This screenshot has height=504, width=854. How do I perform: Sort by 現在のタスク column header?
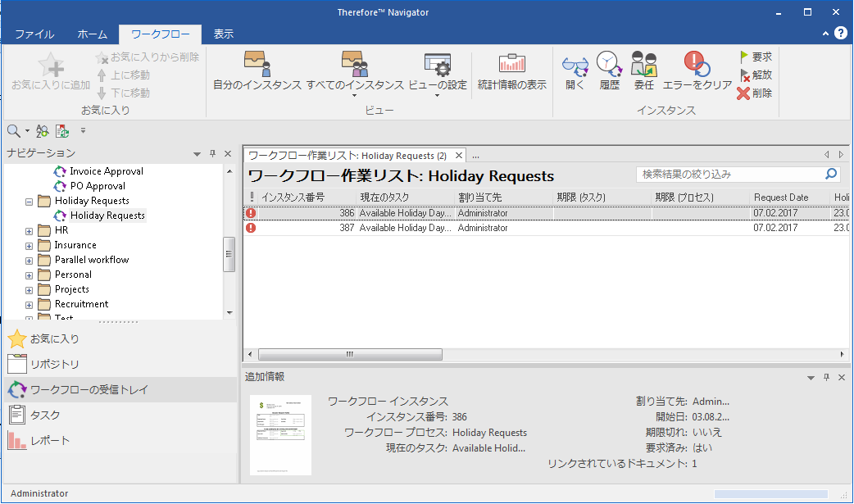tap(405, 198)
